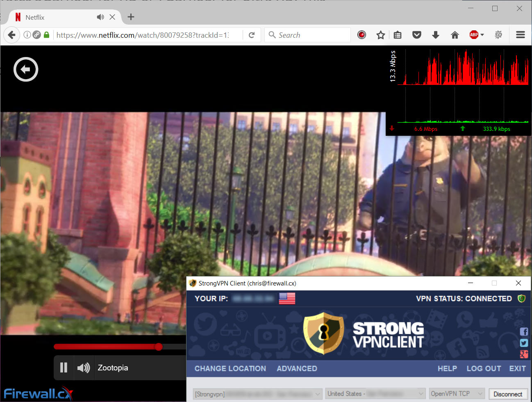This screenshot has height=402, width=532.
Task: Click the VPN connected shield status icon
Action: click(x=522, y=298)
